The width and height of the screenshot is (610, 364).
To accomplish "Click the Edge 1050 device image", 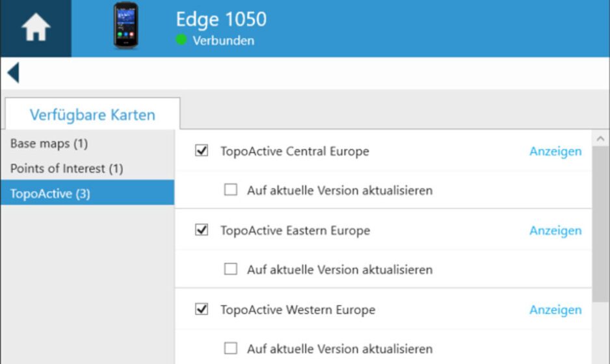I will (126, 25).
